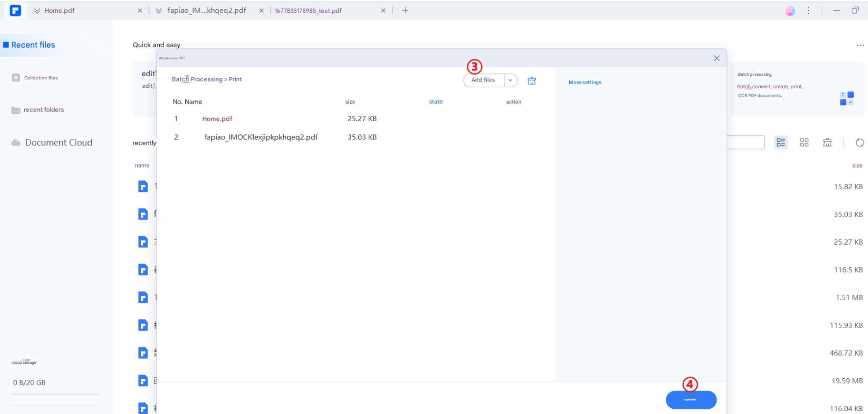
Task: Click the Wondershare PDF app logo
Action: [15, 11]
